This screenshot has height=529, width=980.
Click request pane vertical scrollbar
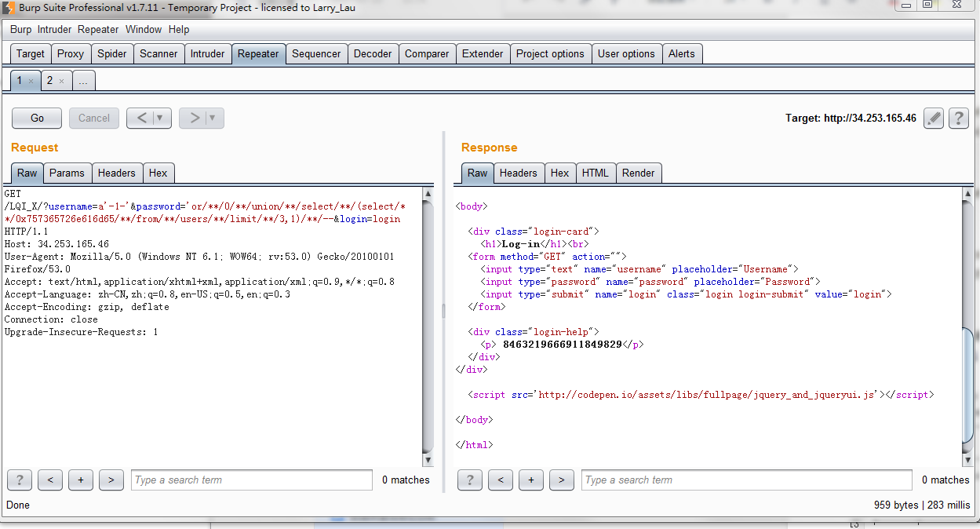point(428,326)
